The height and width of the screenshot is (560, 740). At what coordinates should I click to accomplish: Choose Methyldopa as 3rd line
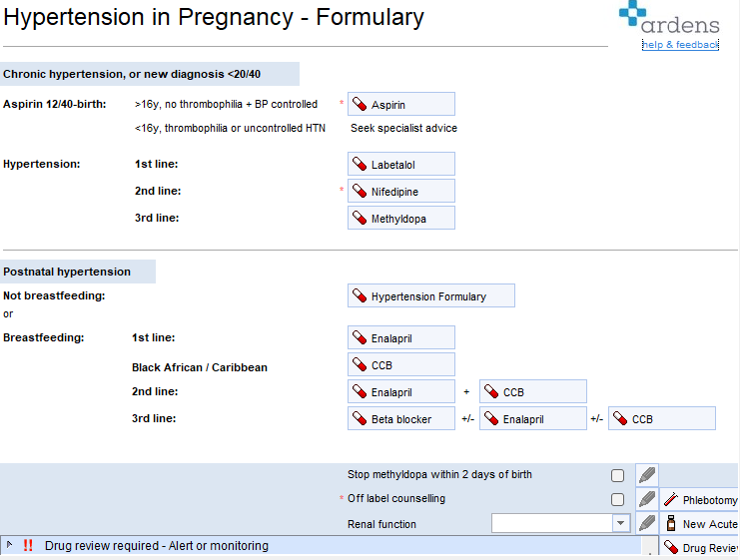[400, 218]
